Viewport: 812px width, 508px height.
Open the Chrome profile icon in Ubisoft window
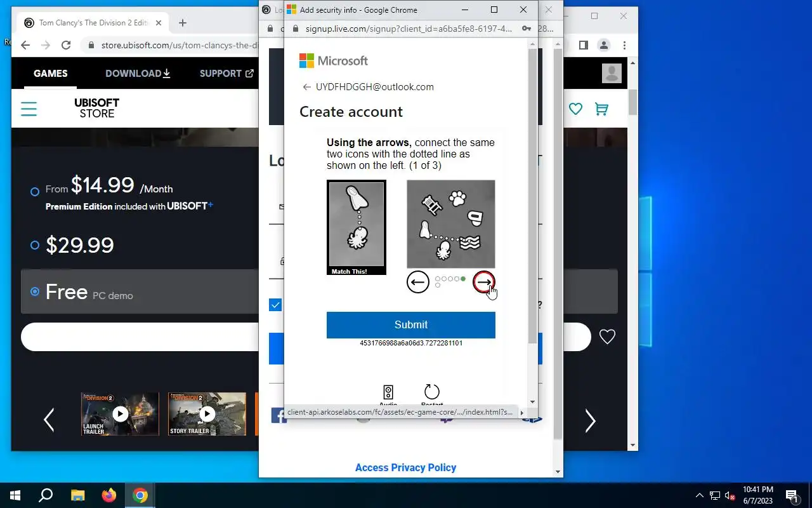(x=604, y=45)
